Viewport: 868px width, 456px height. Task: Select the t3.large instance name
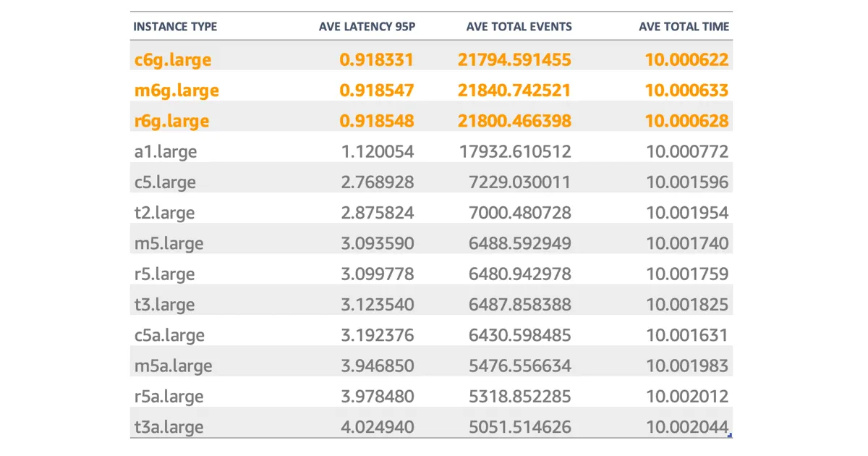click(x=164, y=305)
